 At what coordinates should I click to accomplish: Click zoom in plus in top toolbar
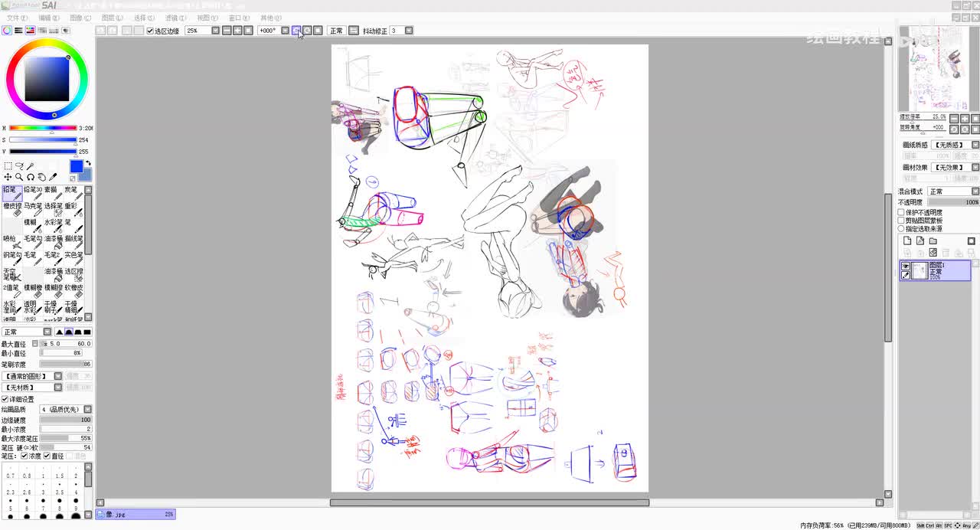(x=237, y=31)
